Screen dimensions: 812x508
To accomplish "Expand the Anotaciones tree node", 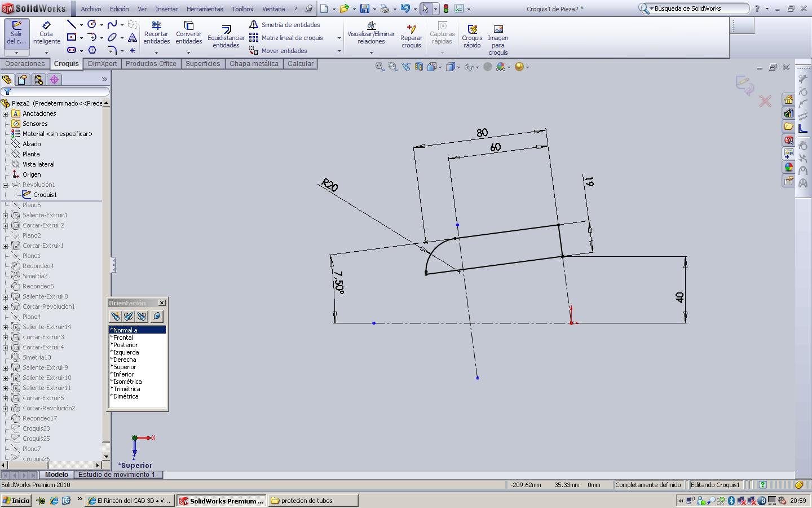I will click(x=6, y=113).
